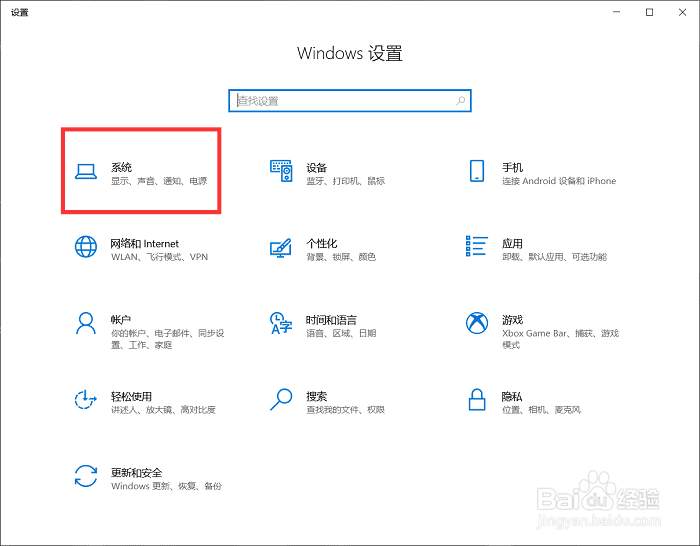Click the Privacy padlock icon
The width and height of the screenshot is (700, 546).
(477, 399)
